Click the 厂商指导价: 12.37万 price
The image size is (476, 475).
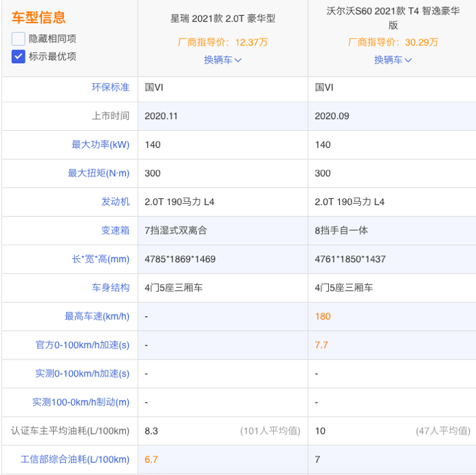pyautogui.click(x=222, y=42)
